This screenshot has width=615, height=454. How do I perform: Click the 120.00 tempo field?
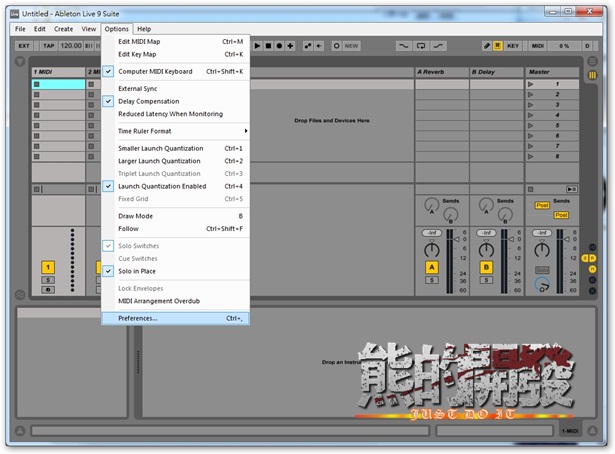pyautogui.click(x=71, y=46)
